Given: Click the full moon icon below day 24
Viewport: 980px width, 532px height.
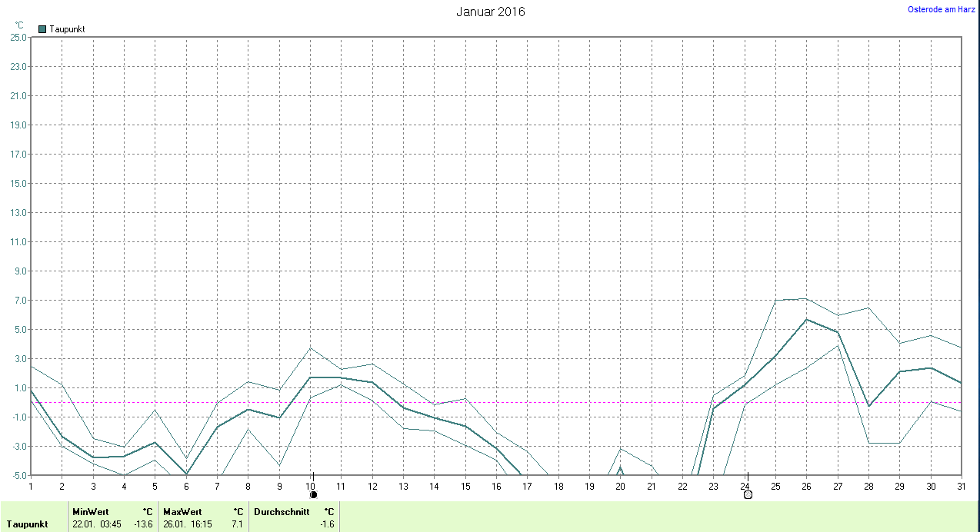Looking at the screenshot, I should [x=748, y=494].
